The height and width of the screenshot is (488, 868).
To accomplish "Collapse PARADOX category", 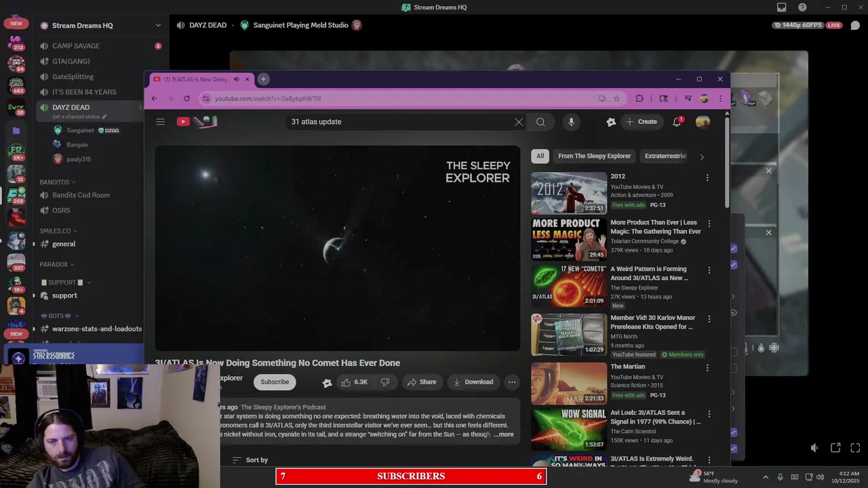I will click(57, 264).
